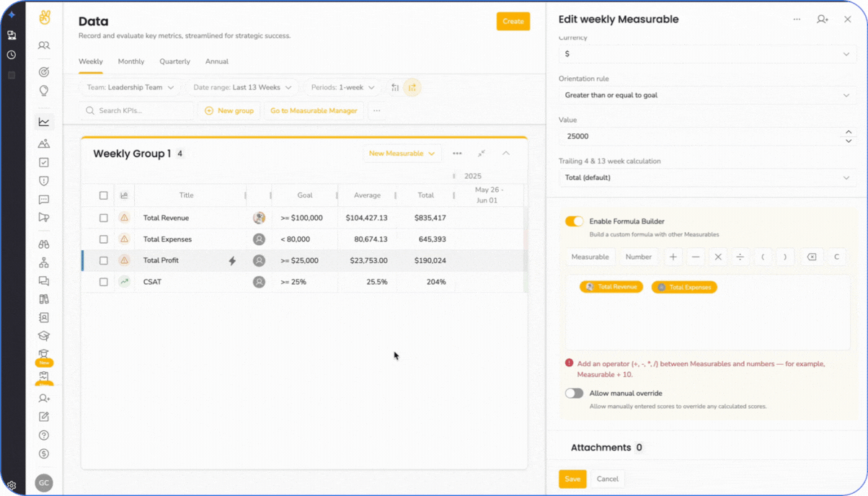Click the Save button
868x496 pixels.
pos(572,479)
